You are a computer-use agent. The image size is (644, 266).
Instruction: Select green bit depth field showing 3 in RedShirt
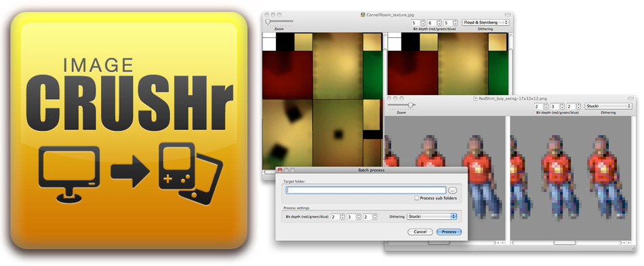[555, 106]
